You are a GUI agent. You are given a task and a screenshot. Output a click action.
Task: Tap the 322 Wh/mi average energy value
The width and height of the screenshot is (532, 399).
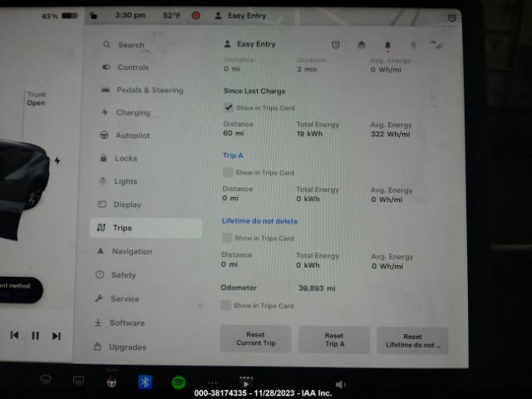coord(390,134)
